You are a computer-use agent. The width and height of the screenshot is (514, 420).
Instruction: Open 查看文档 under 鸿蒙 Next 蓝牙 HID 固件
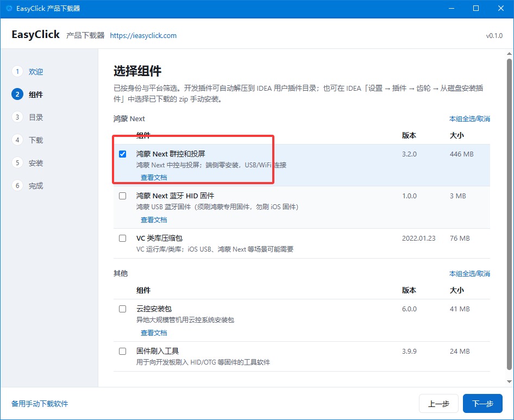point(154,220)
